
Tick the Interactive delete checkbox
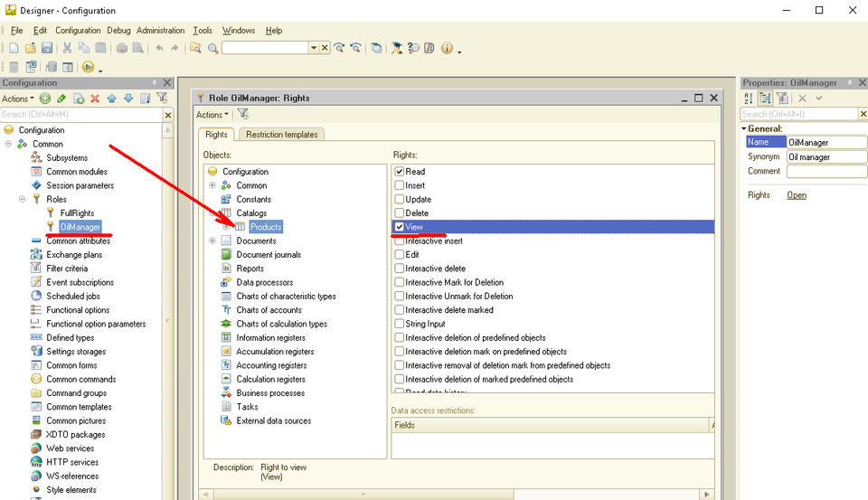(x=400, y=269)
